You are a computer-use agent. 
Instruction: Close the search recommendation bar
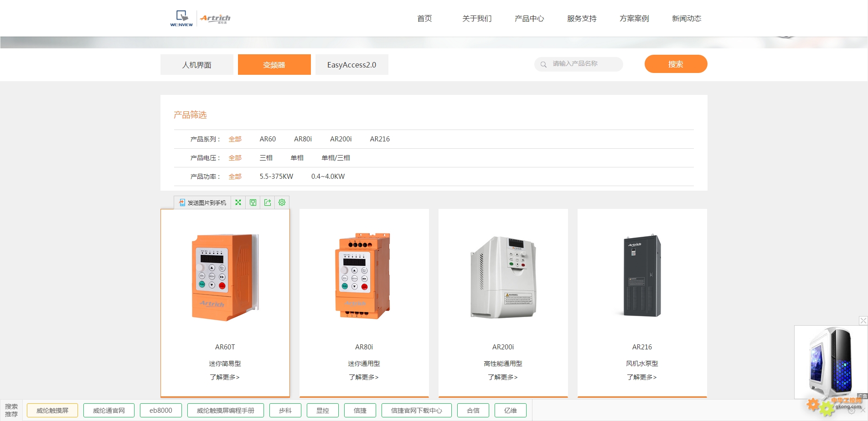[863, 411]
